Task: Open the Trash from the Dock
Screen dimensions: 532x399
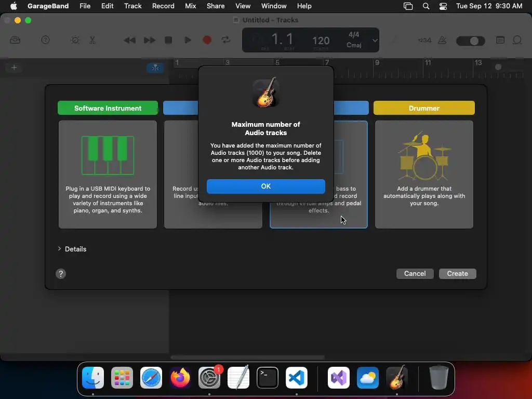Action: [x=438, y=377]
